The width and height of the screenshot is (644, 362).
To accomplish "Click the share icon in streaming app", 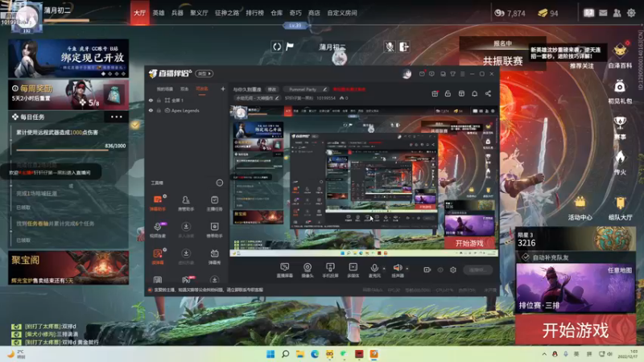I will 488,93.
